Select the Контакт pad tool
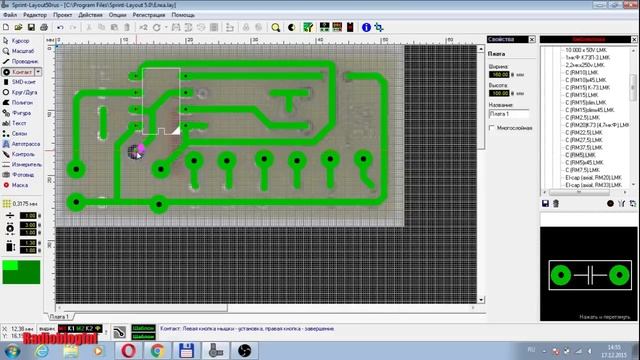The height and width of the screenshot is (360, 640). pyautogui.click(x=18, y=72)
